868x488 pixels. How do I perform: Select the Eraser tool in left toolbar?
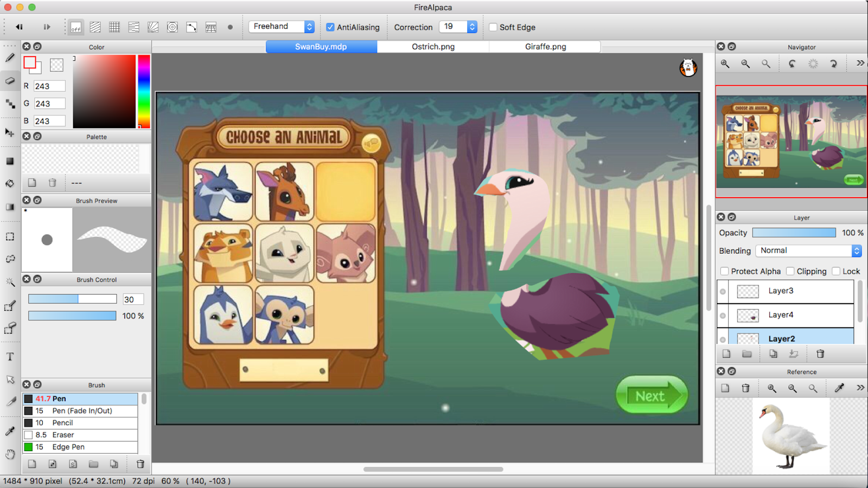click(10, 81)
